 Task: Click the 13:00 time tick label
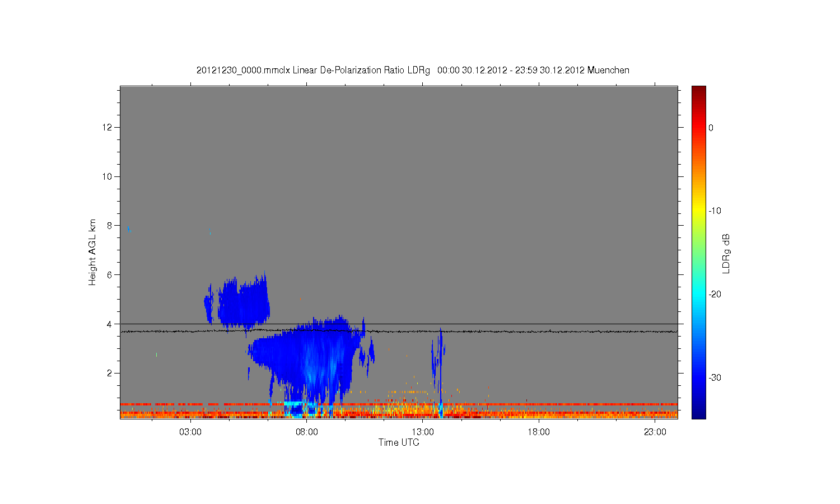pyautogui.click(x=423, y=432)
